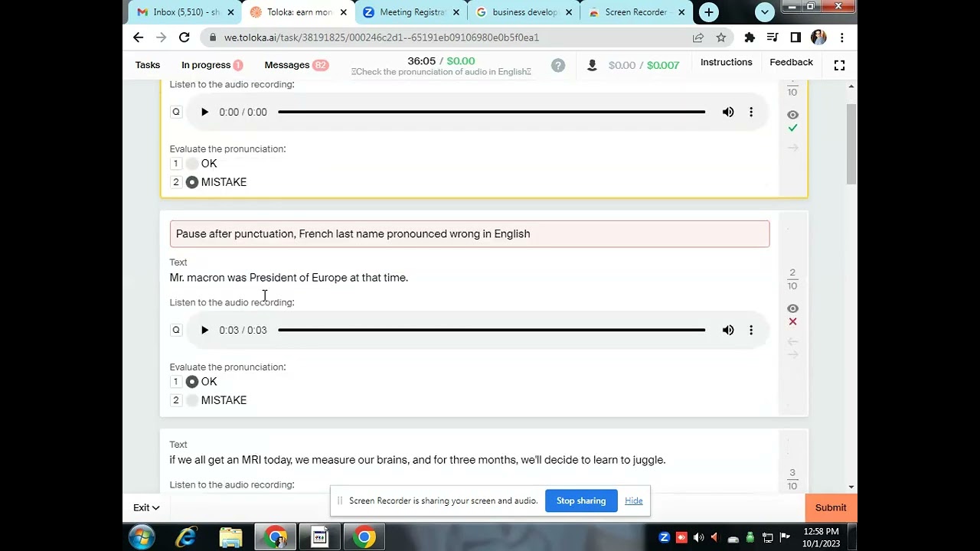Launch Internet Explorer from taskbar
This screenshot has height=551, width=980.
pos(186,537)
